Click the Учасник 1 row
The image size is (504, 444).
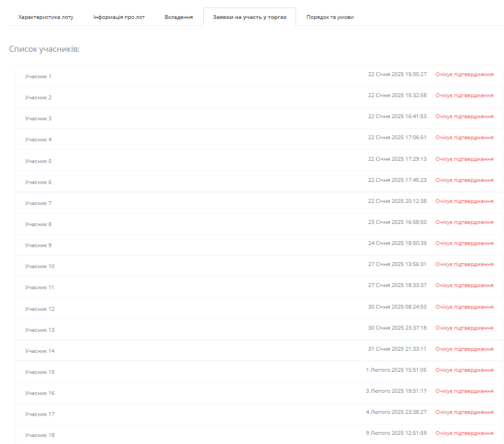click(x=38, y=77)
